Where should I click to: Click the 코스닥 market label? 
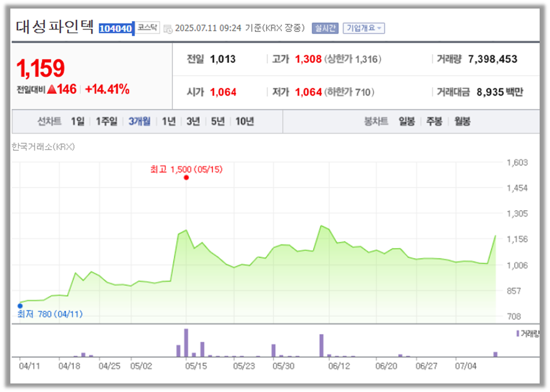click(148, 28)
